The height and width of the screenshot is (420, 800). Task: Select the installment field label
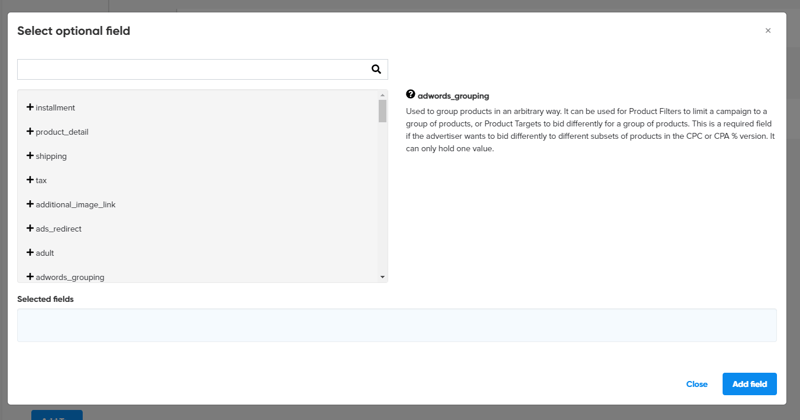pyautogui.click(x=55, y=108)
